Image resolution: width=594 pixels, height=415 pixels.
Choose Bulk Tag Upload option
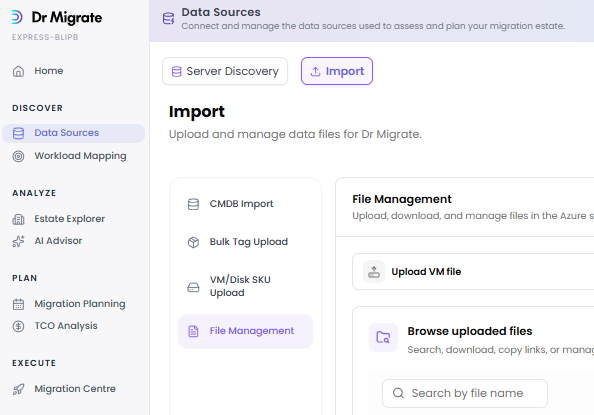click(x=245, y=242)
